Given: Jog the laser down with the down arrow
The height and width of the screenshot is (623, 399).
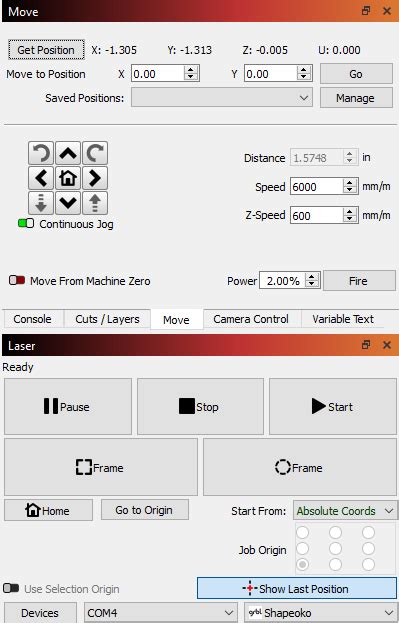Looking at the screenshot, I should point(68,203).
